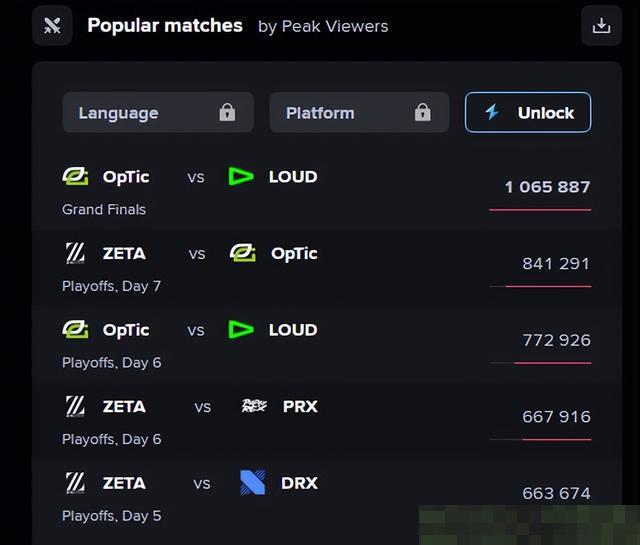Viewport: 640px width, 545px height.
Task: Click the lock icon on Platform filter
Action: [422, 112]
